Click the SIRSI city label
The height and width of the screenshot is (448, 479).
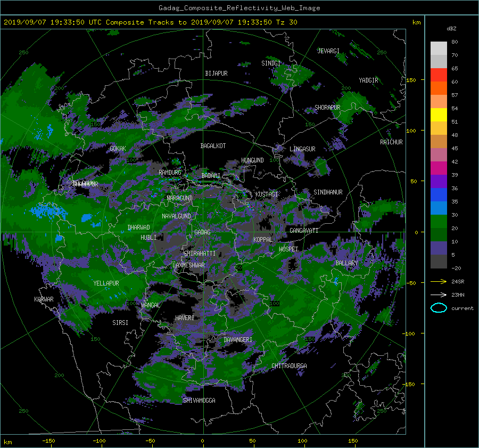click(120, 323)
